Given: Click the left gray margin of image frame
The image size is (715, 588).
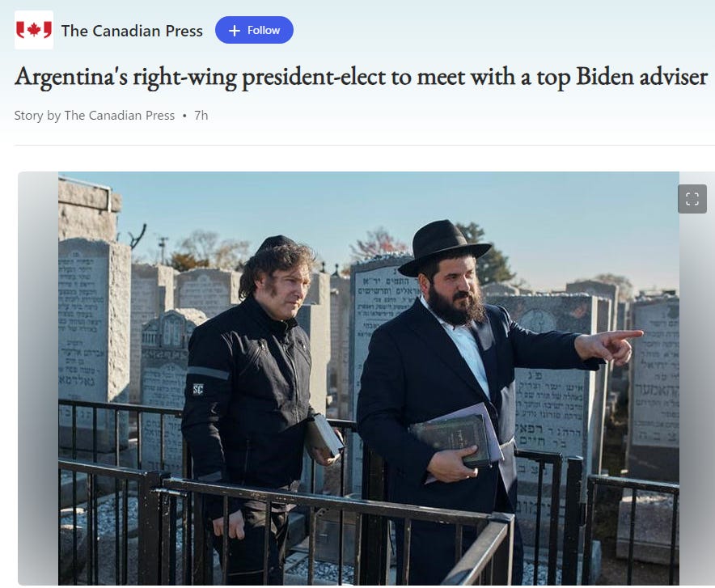Looking at the screenshot, I should [38, 379].
